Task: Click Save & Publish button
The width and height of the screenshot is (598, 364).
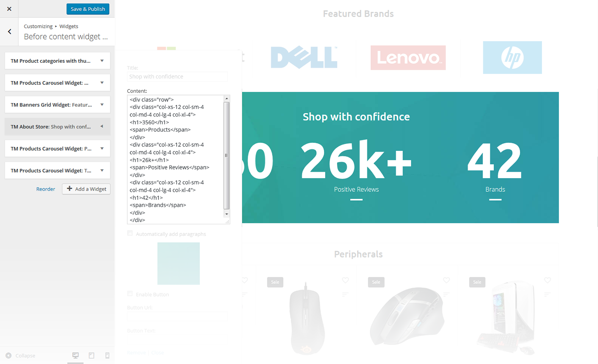Action: 88,9
